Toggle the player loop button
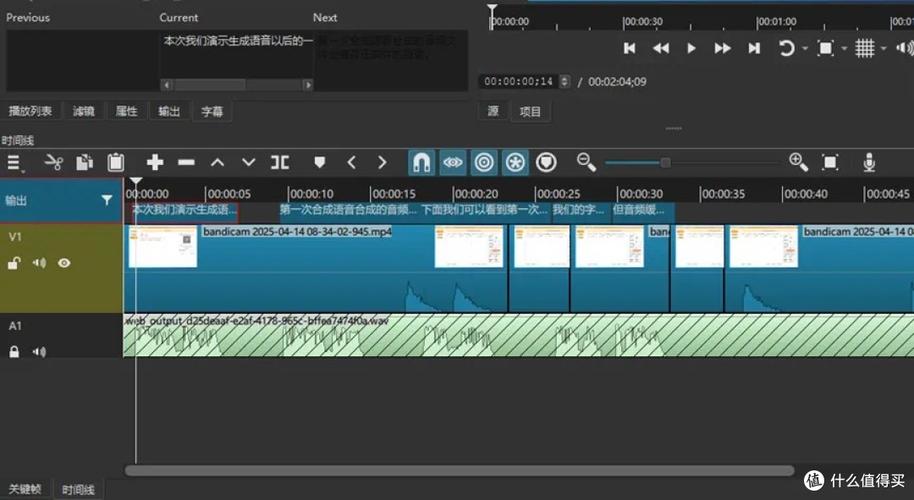Image resolution: width=914 pixels, height=500 pixels. pos(786,48)
